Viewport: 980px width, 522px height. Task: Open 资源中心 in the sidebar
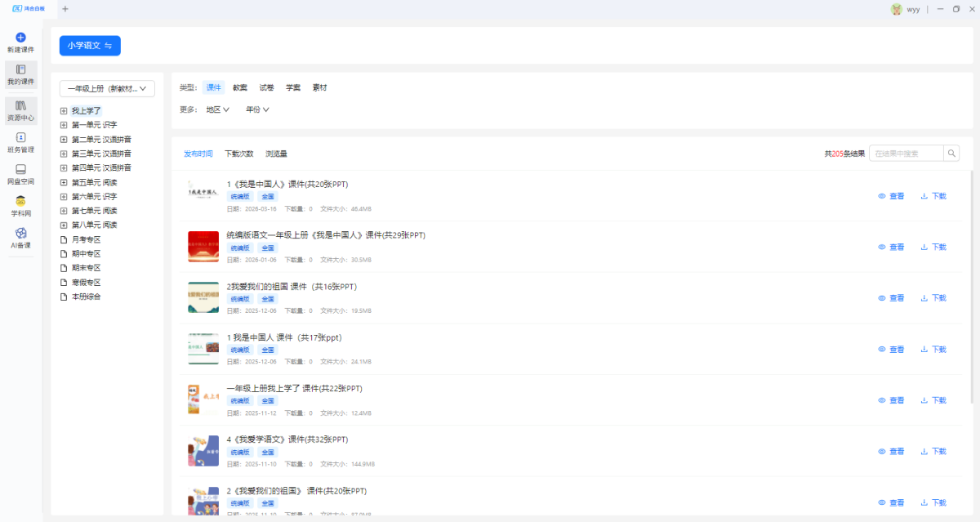click(21, 110)
